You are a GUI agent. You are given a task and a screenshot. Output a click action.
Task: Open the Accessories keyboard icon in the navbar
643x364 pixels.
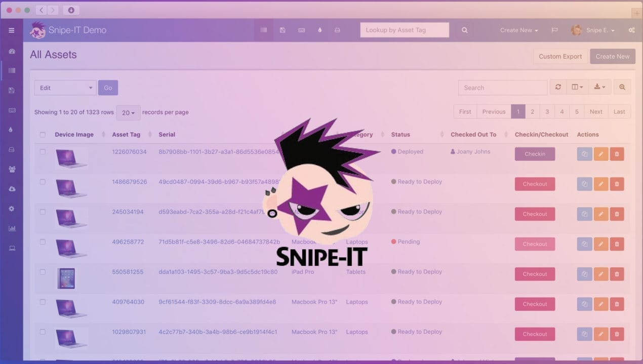[301, 30]
